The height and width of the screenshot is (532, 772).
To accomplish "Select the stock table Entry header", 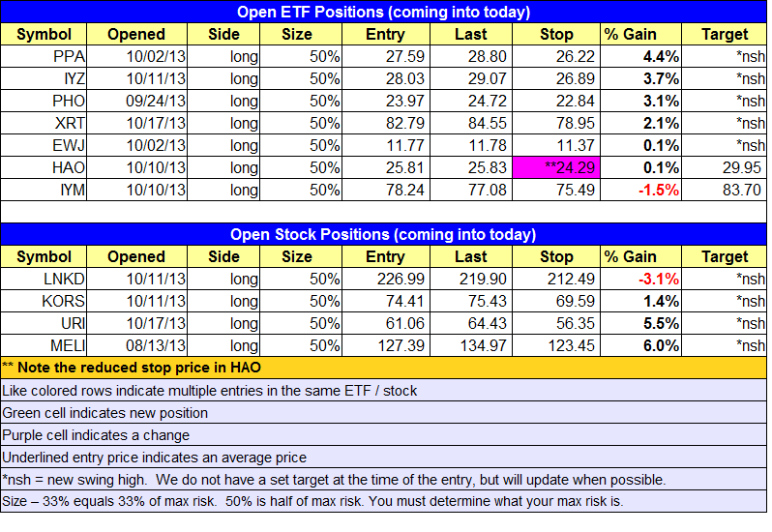I will click(386, 256).
